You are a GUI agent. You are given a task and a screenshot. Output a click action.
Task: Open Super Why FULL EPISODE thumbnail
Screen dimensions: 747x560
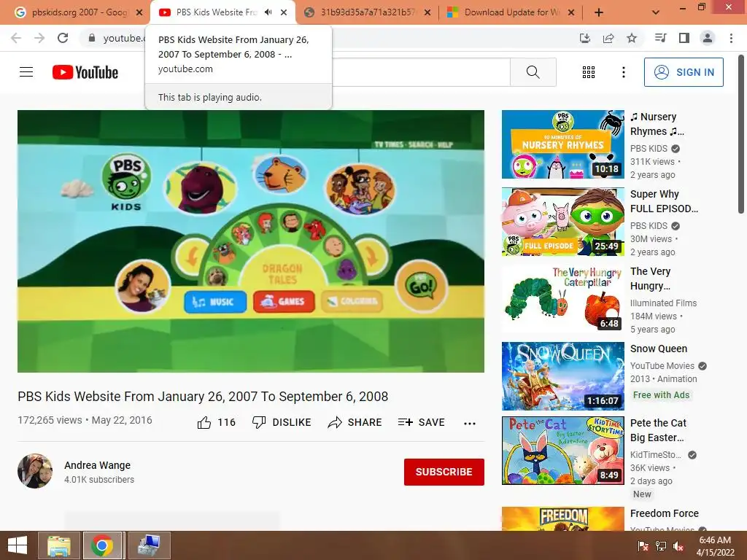(x=562, y=222)
